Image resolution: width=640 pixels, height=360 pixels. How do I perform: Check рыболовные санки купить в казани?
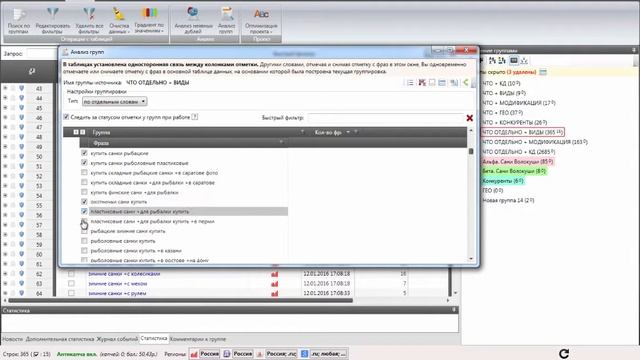coord(84,251)
